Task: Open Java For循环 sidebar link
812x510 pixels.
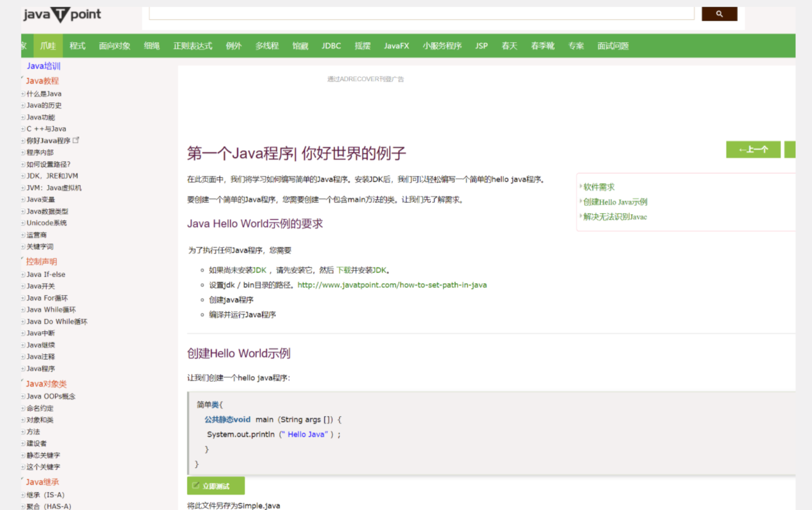Action: (47, 298)
